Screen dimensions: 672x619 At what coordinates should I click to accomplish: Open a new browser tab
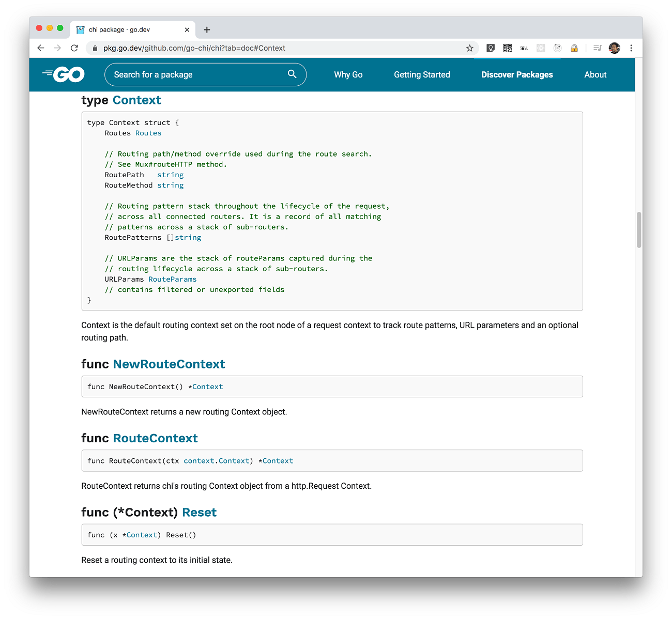point(207,29)
